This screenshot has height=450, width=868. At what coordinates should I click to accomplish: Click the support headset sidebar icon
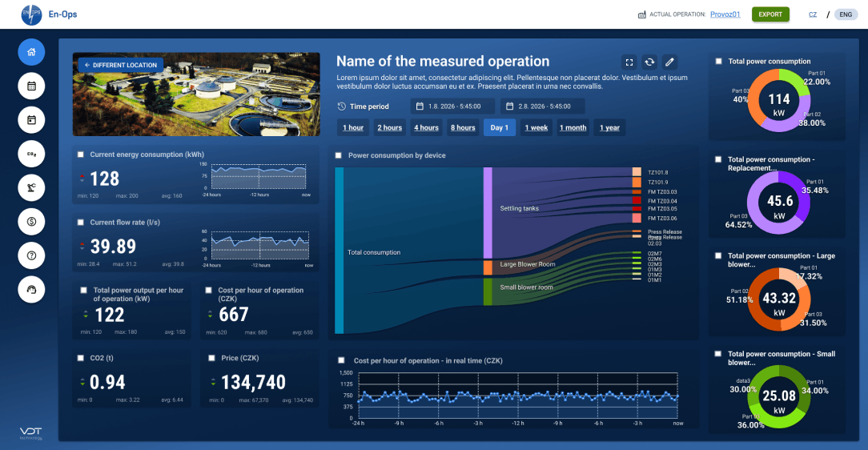pyautogui.click(x=31, y=290)
